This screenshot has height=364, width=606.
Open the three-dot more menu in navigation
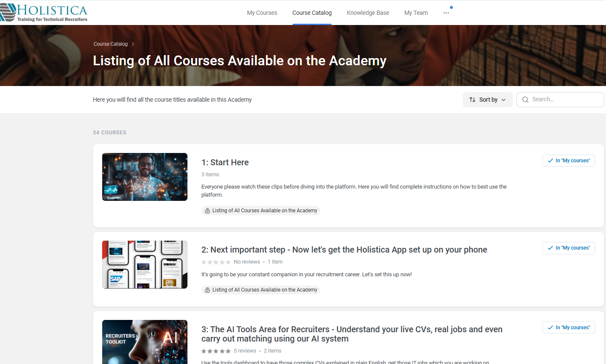446,13
